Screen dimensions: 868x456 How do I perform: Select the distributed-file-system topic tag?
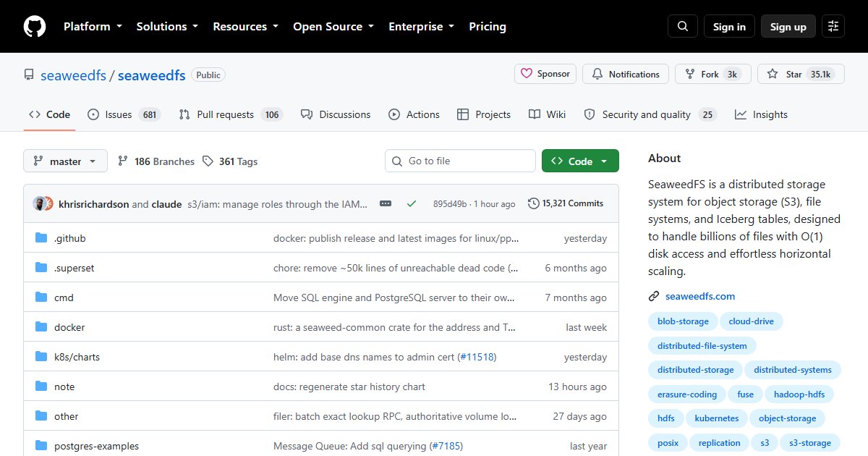click(x=702, y=346)
